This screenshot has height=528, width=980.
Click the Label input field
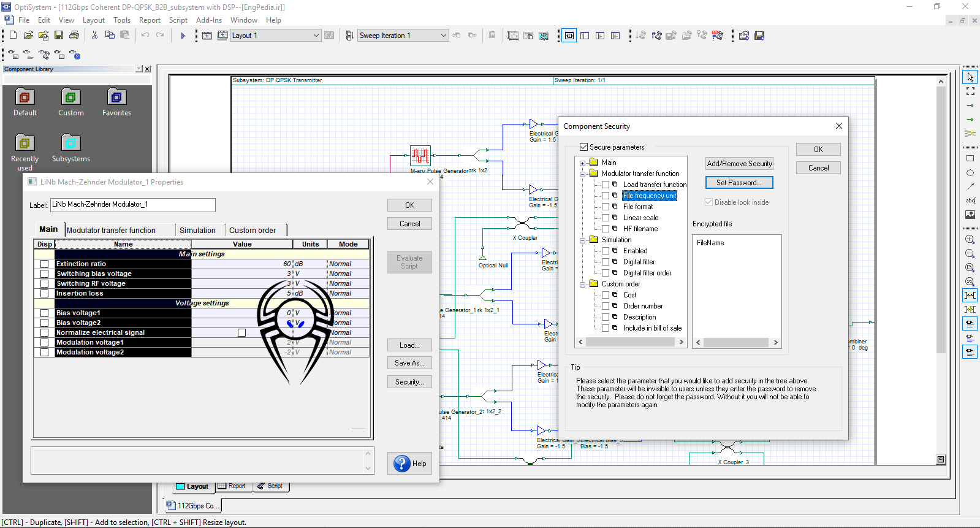[132, 205]
